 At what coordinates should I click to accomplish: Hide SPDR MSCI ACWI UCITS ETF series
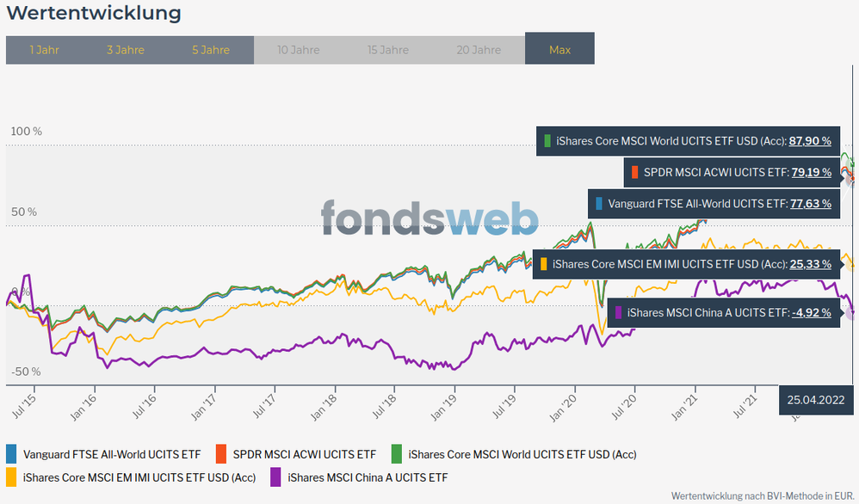click(x=305, y=454)
